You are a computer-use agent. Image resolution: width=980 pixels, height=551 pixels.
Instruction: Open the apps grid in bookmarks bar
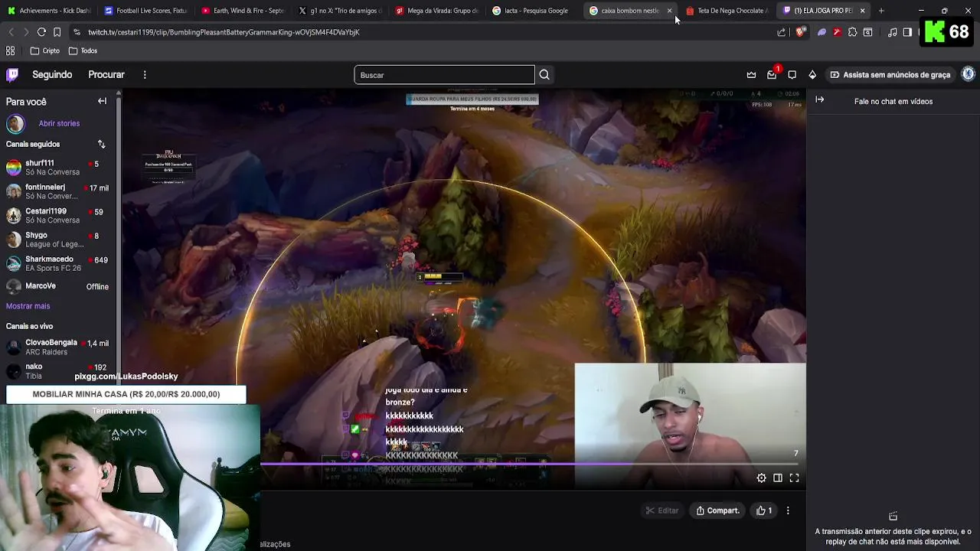(11, 51)
